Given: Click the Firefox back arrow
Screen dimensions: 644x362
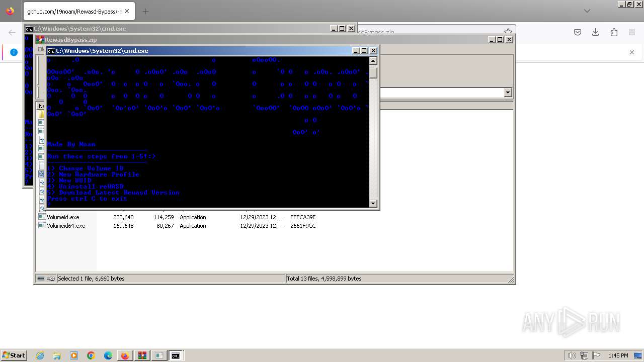Looking at the screenshot, I should [x=12, y=32].
